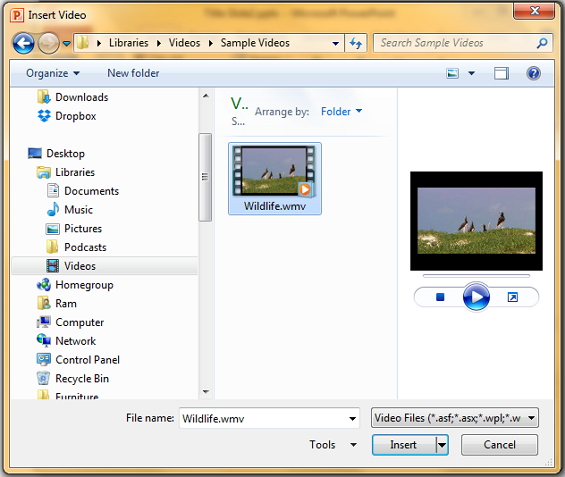Click the Control Panel icon
Viewport: 565px width, 477px height.
click(44, 360)
